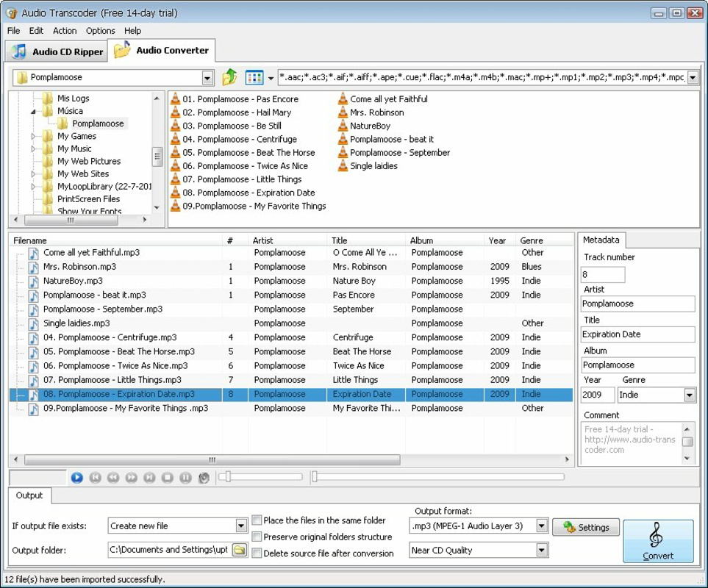Click the fast-forward playback button

132,478
